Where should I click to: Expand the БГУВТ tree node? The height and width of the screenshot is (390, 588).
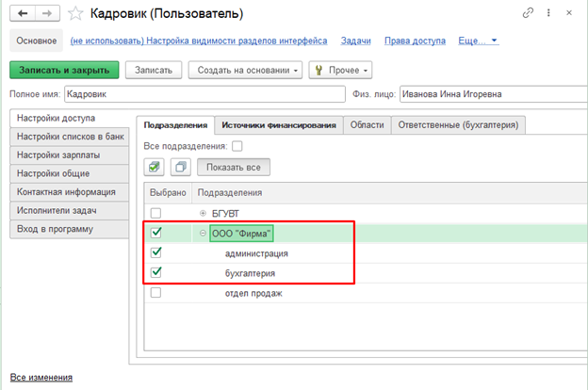click(203, 213)
